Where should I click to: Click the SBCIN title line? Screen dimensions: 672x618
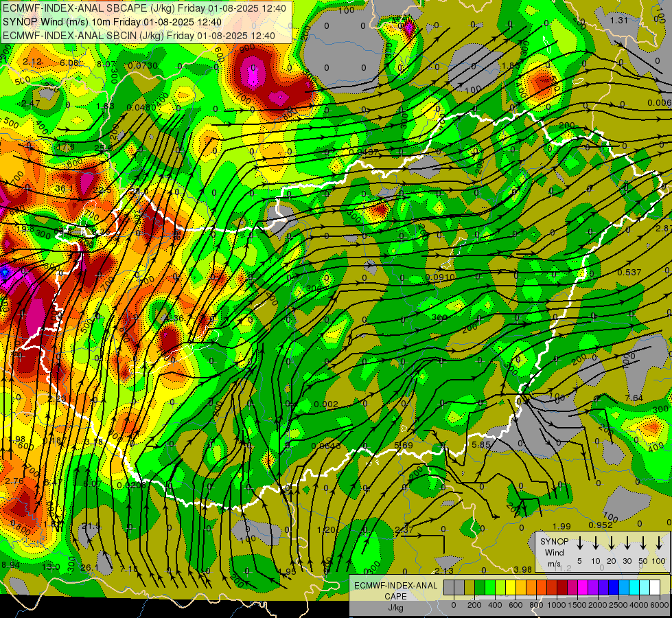tap(139, 36)
